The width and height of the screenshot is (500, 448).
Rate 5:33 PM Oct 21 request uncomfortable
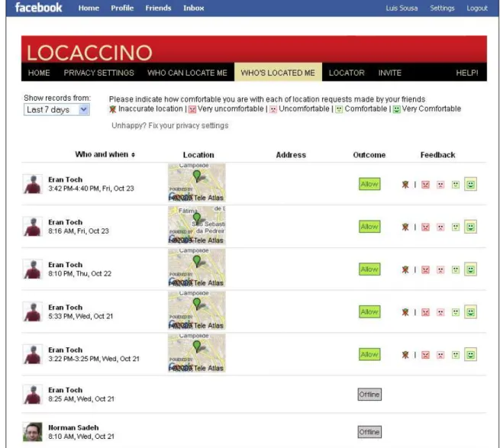pyautogui.click(x=440, y=312)
